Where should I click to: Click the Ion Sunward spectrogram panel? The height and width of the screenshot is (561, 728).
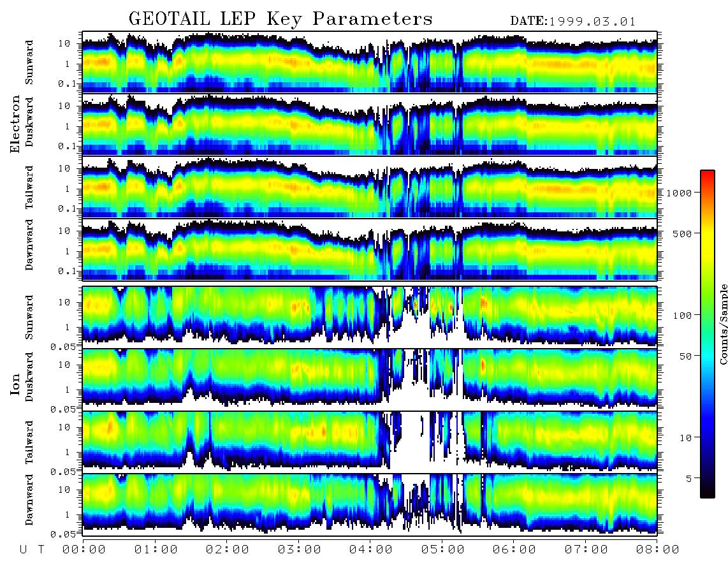click(370, 317)
